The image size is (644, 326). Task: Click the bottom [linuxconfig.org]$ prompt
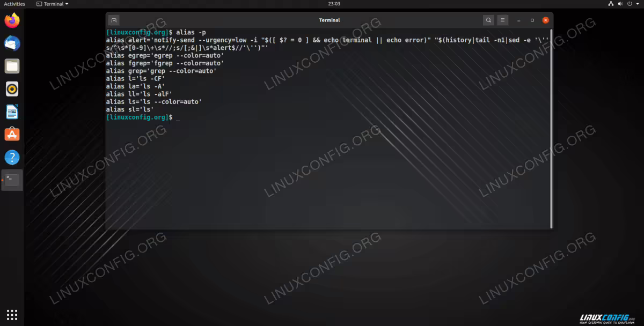[139, 117]
